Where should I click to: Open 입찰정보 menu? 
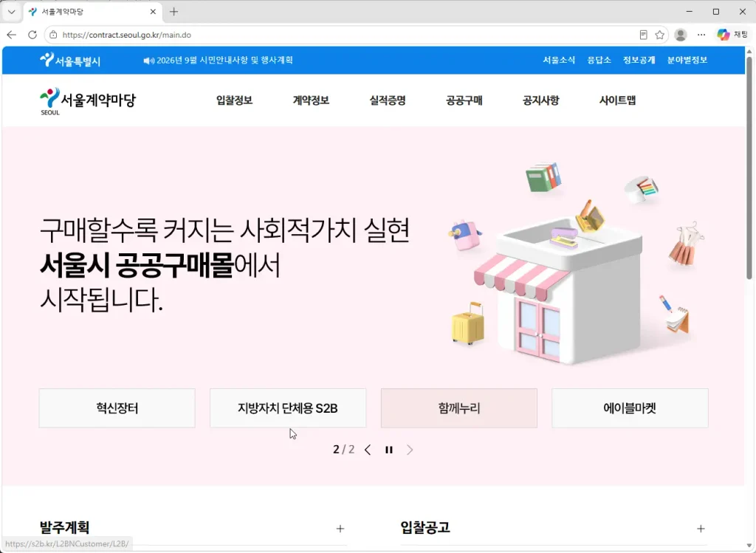(x=234, y=100)
